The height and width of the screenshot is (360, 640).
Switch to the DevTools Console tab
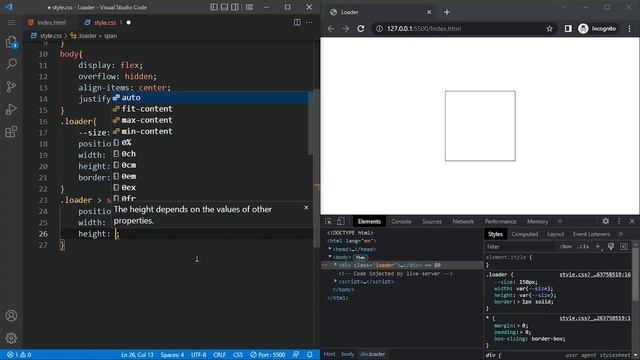[401, 221]
